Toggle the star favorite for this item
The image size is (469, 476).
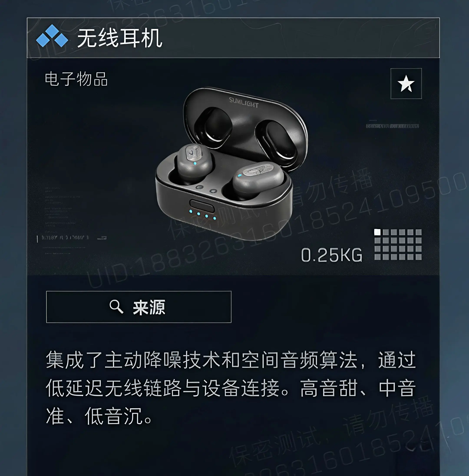click(406, 84)
